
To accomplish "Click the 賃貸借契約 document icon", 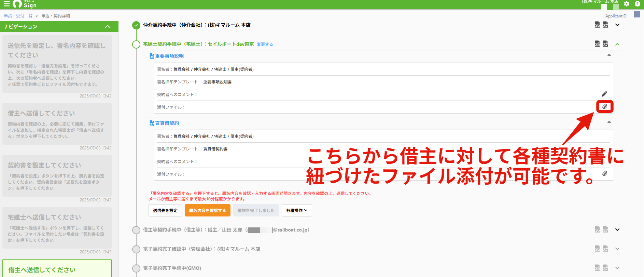I will [152, 123].
